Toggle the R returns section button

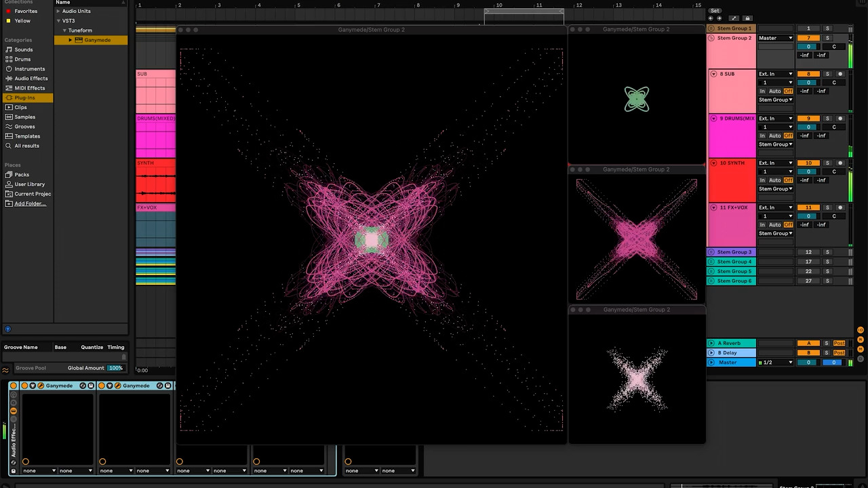coord(861,339)
